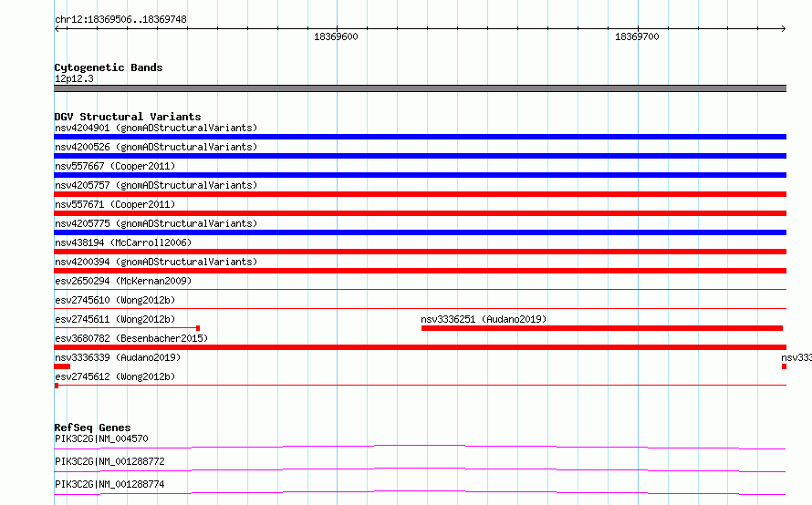Select the red bar under nsv3336251
Screen dimensions: 812x505
point(602,328)
